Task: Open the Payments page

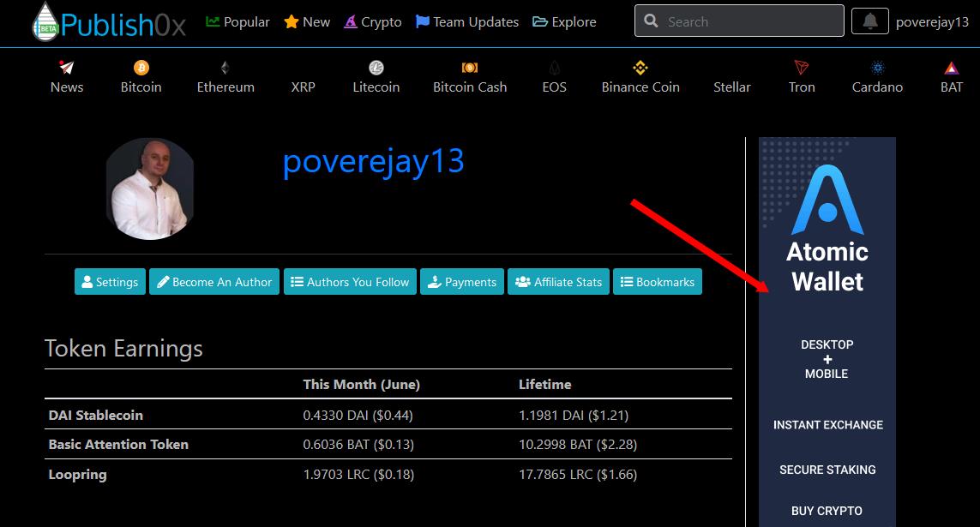Action: (x=462, y=282)
